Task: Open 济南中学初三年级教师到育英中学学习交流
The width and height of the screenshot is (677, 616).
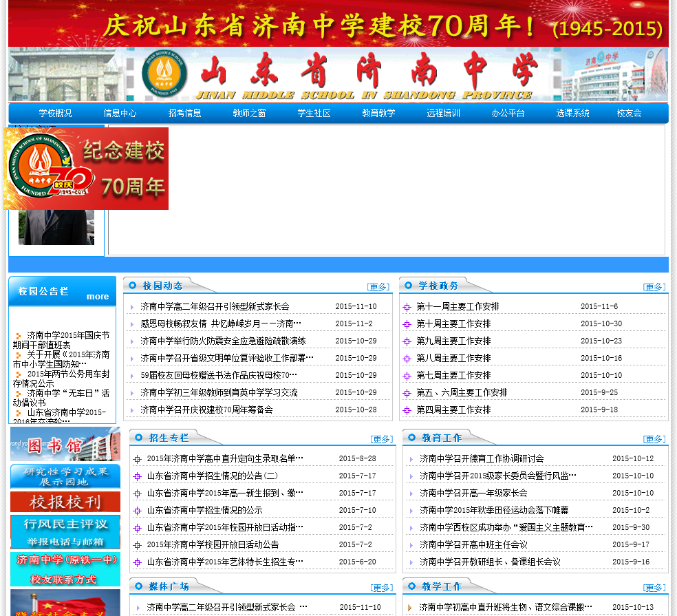Action: pyautogui.click(x=219, y=393)
